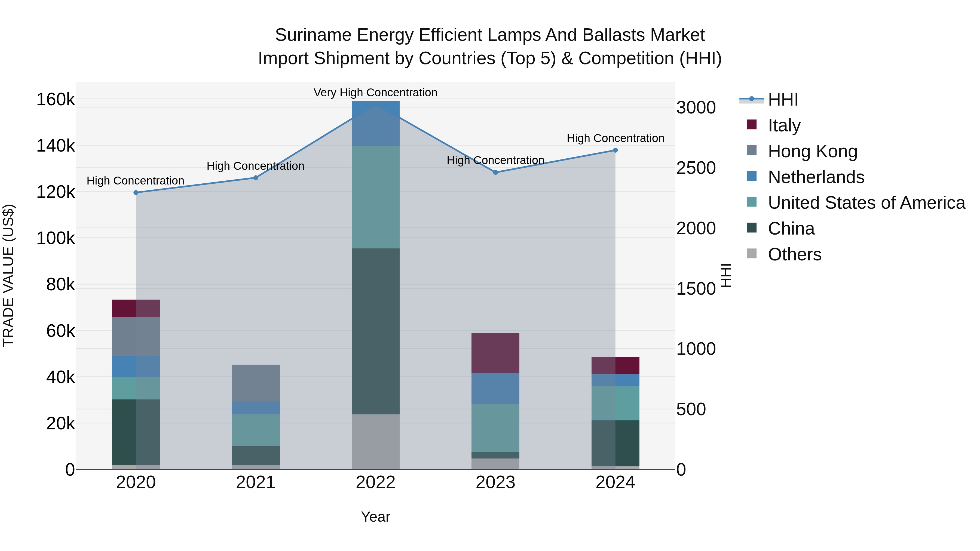Click the 2023 HHI data point

click(495, 172)
